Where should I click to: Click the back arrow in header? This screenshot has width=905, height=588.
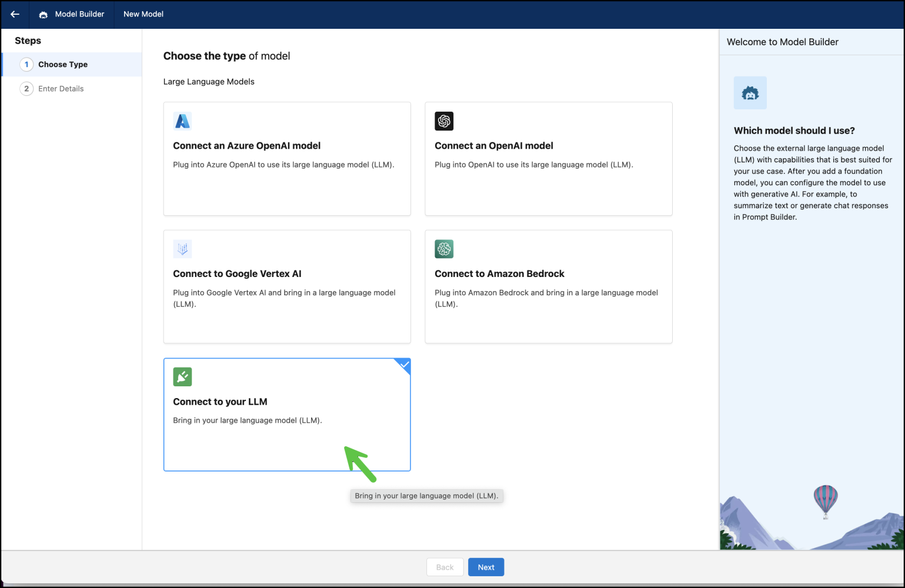[15, 14]
